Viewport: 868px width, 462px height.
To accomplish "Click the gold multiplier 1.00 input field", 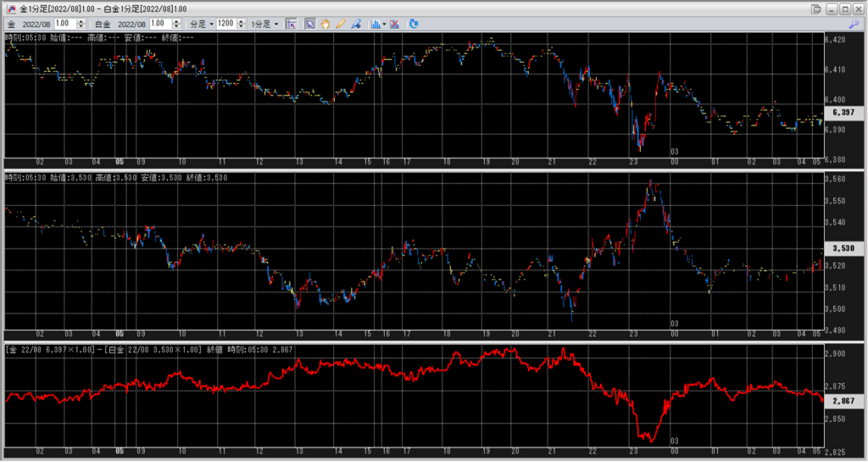I will 64,24.
